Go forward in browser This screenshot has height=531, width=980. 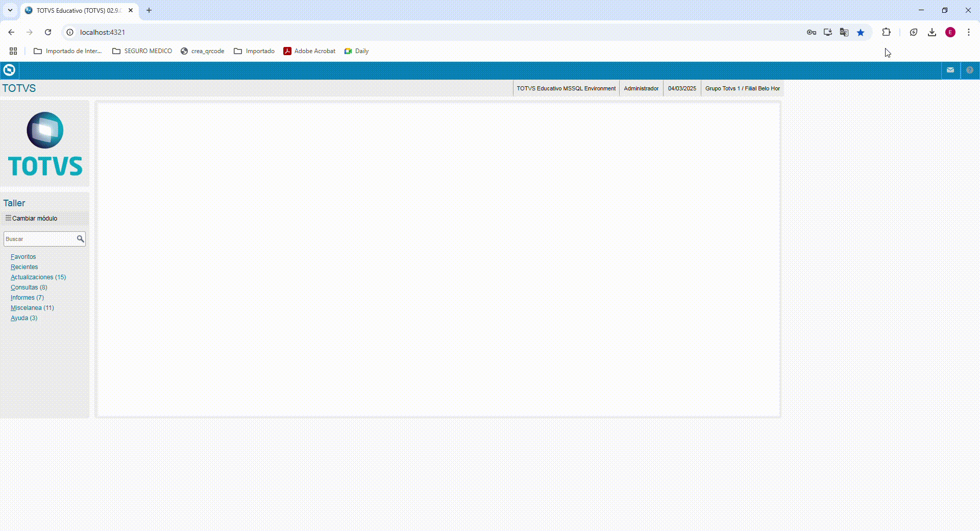tap(30, 32)
